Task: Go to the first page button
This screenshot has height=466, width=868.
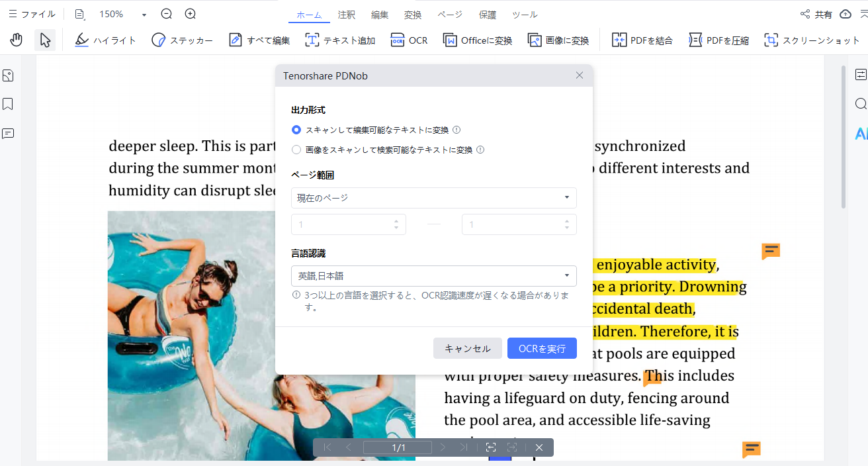Action: tap(327, 447)
